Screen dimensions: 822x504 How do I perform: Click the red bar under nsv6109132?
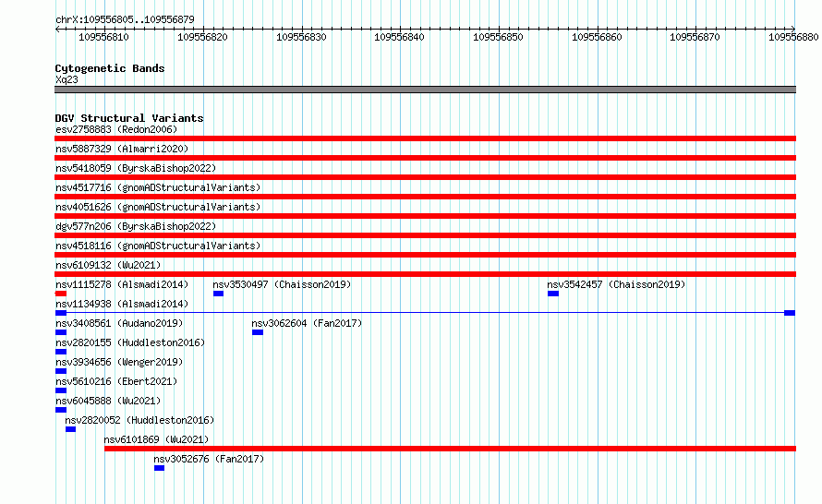coord(425,274)
